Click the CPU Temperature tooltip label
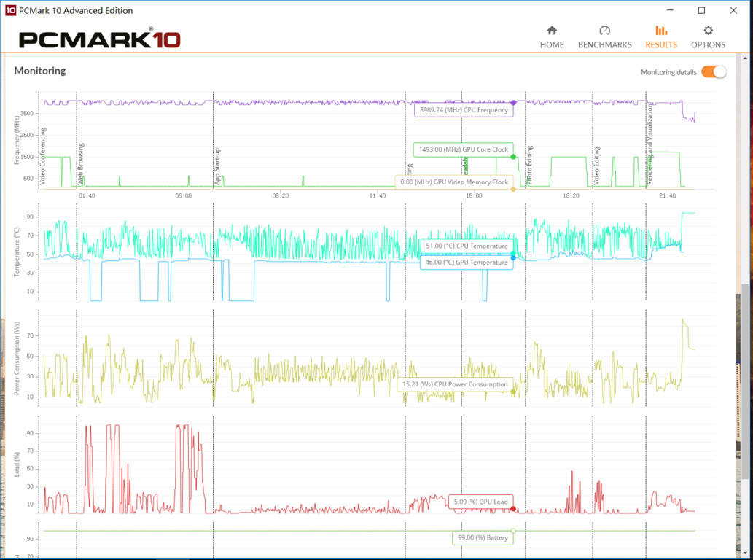This screenshot has width=753, height=560. pos(467,246)
